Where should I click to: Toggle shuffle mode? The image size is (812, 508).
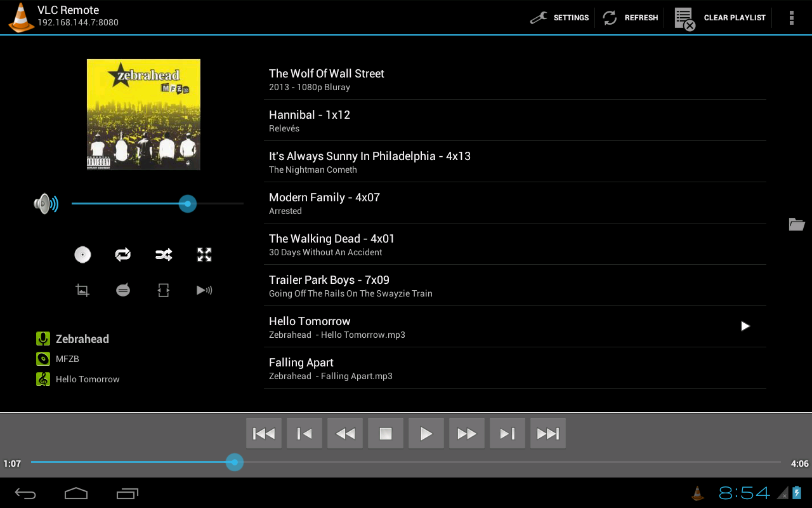[x=164, y=255]
